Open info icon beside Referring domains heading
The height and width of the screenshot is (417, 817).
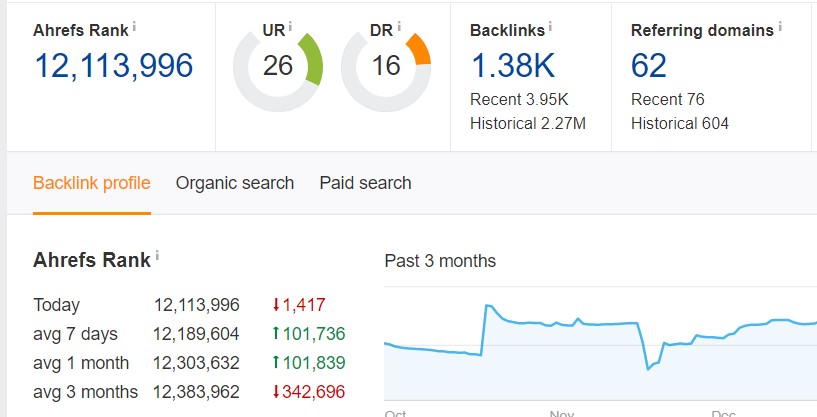tap(780, 26)
